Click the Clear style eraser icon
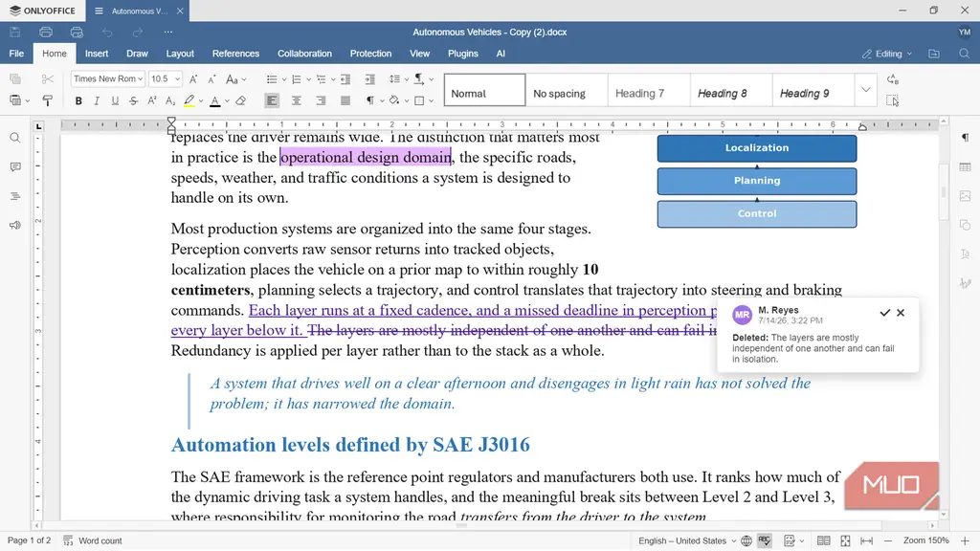This screenshot has height=551, width=980. coord(240,100)
